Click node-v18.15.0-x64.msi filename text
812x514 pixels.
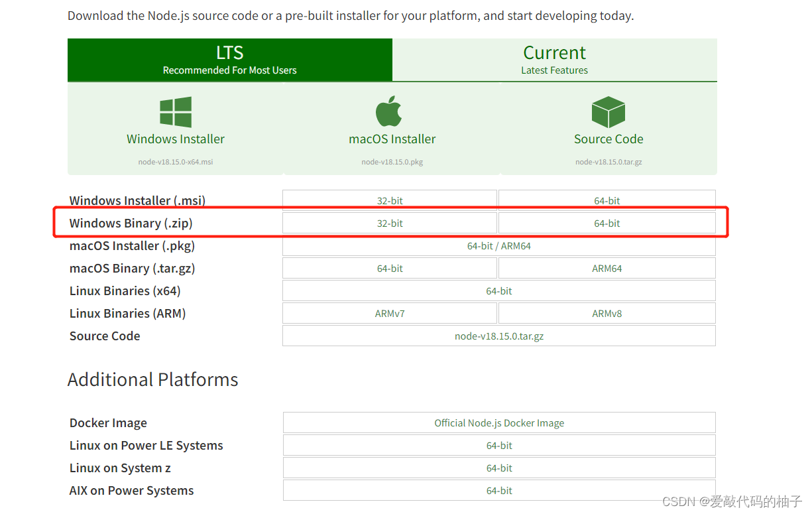(x=176, y=162)
